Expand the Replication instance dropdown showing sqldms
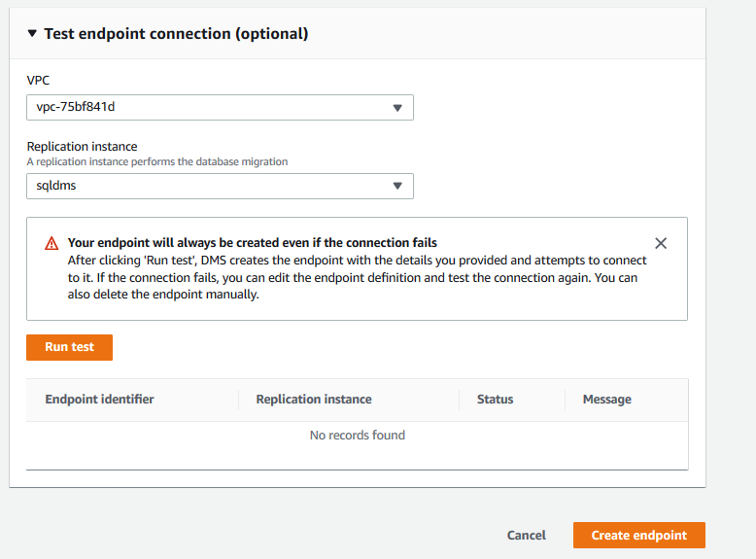Viewport: 756px width, 559px height. pyautogui.click(x=220, y=186)
